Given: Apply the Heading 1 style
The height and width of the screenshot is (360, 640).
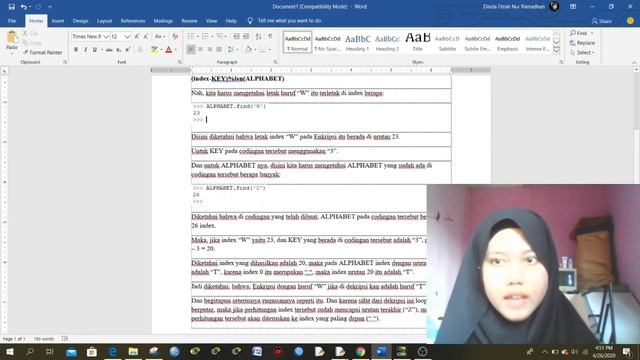Looking at the screenshot, I should point(358,42).
